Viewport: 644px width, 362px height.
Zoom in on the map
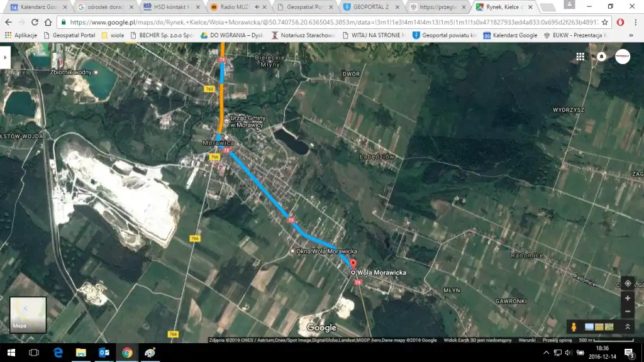point(628,298)
